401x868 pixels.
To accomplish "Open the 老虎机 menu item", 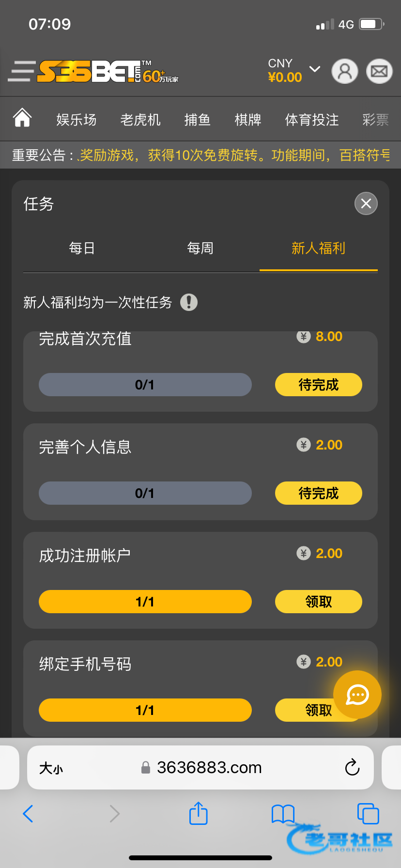I will [140, 120].
